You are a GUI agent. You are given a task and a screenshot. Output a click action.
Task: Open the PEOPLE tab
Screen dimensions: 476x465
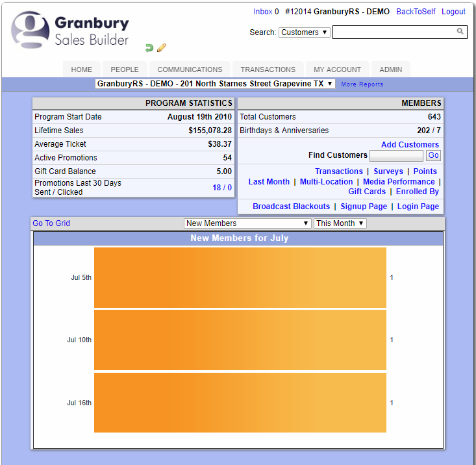(125, 69)
